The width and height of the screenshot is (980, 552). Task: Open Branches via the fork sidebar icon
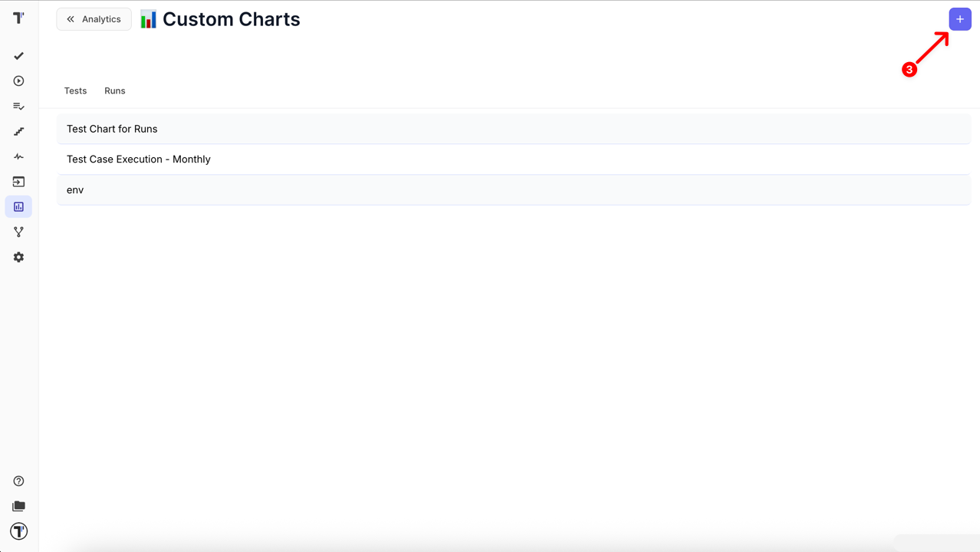[x=18, y=232]
